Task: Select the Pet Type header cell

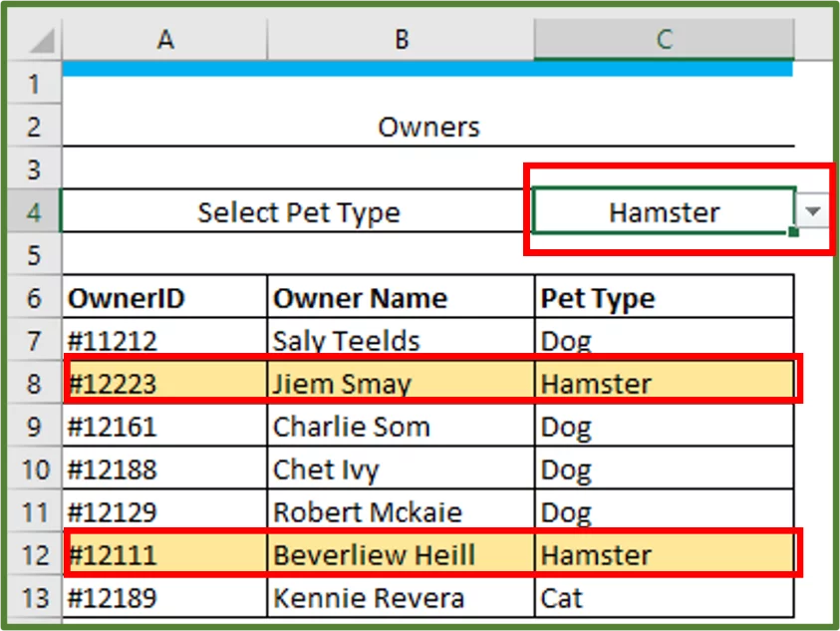Action: click(x=664, y=297)
